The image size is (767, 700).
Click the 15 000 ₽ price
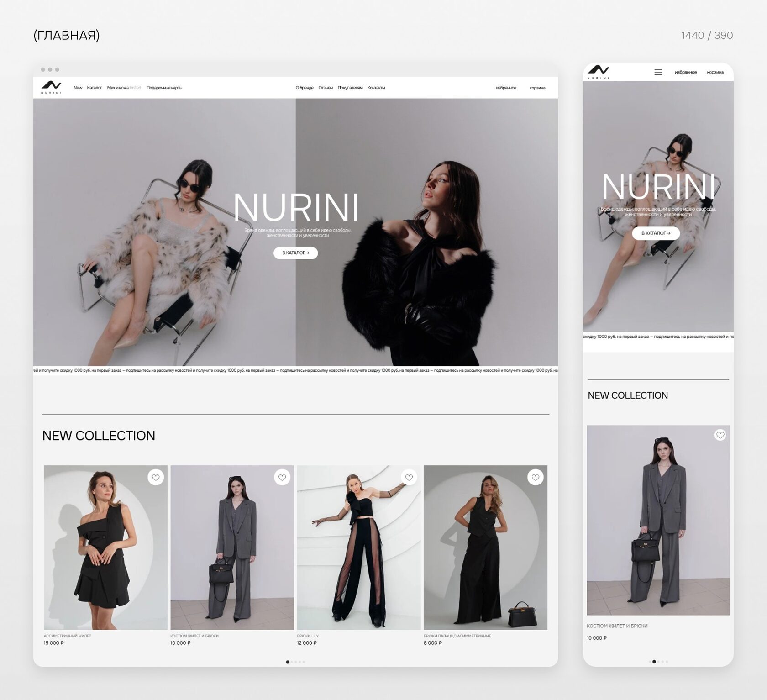(54, 643)
